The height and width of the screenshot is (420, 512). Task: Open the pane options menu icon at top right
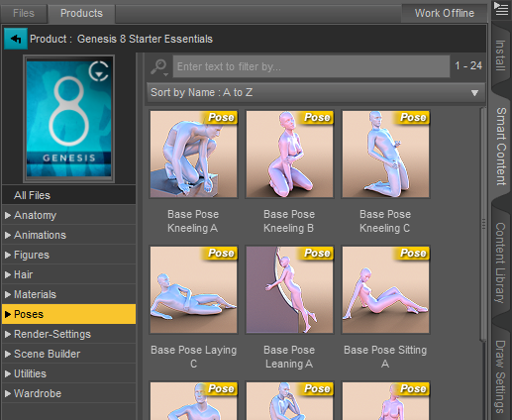click(501, 9)
